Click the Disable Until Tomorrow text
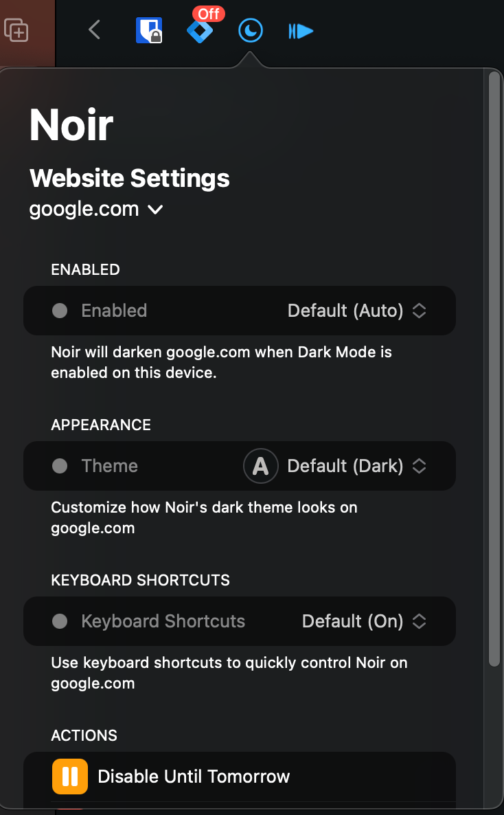This screenshot has width=504, height=815. [194, 777]
